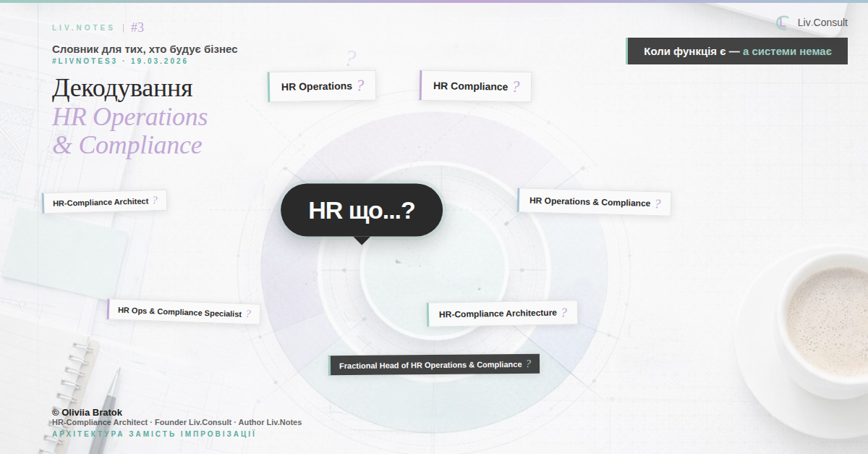Select the HR Operations card

317,86
